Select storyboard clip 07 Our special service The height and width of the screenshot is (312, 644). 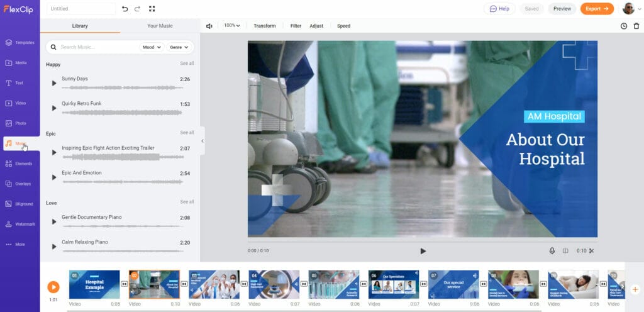pos(453,284)
